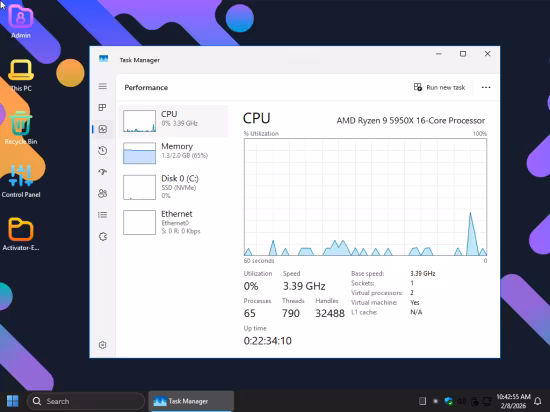The height and width of the screenshot is (412, 550).
Task: Click the processor name 'AMD Ryzen 9 5950X 16-Core Processor'
Action: click(410, 121)
